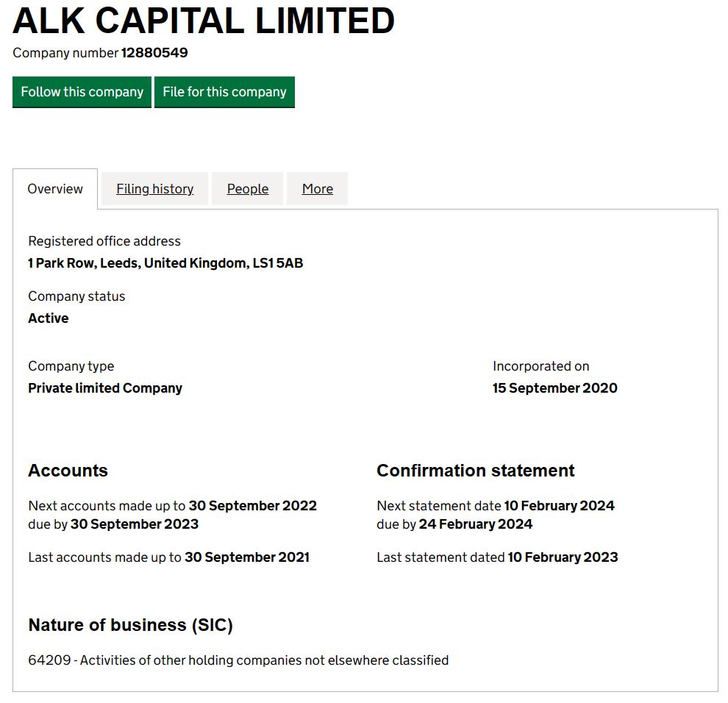Viewport: 728px width, 703px height.
Task: Open the People tab
Action: pos(247,189)
